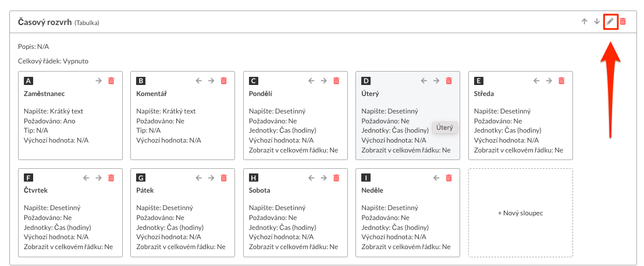The height and width of the screenshot is (266, 644).
Task: Add a new column with Nový sloupec
Action: 520,213
